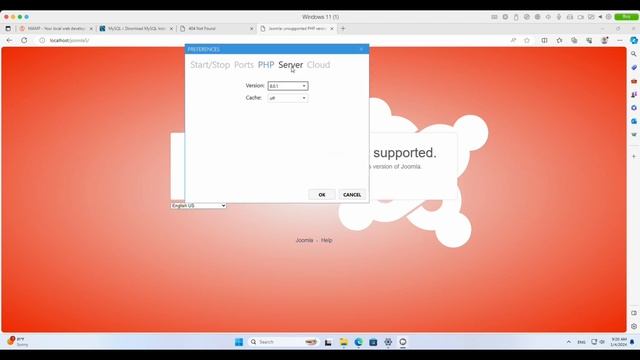Open a new browser tab
This screenshot has height=360, width=640.
pos(343,29)
